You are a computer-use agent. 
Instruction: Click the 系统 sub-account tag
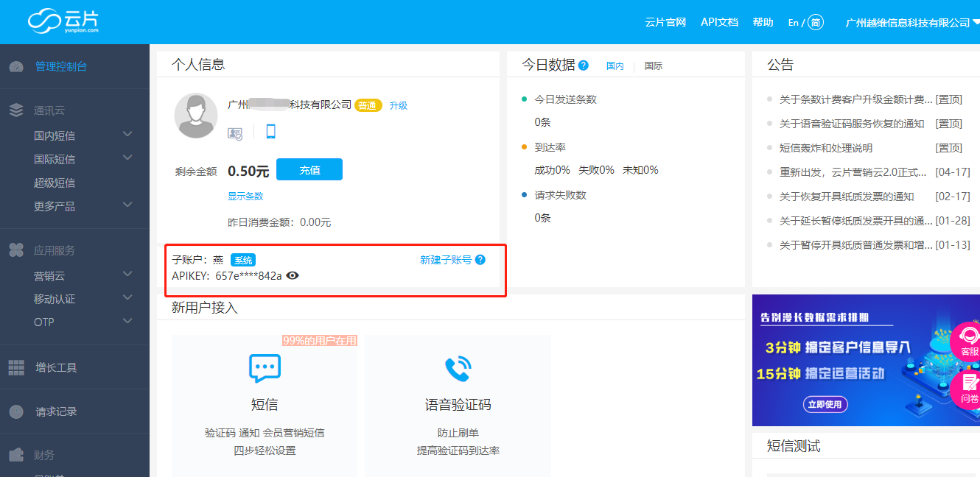coord(243,260)
